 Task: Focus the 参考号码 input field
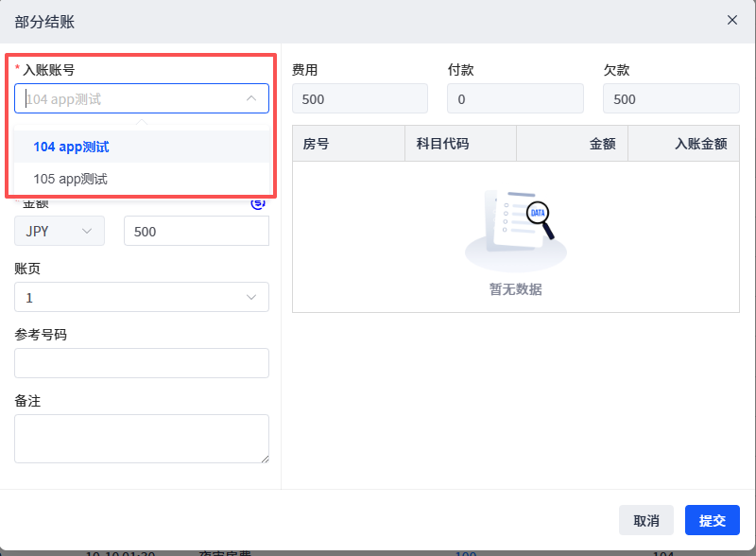pyautogui.click(x=141, y=363)
